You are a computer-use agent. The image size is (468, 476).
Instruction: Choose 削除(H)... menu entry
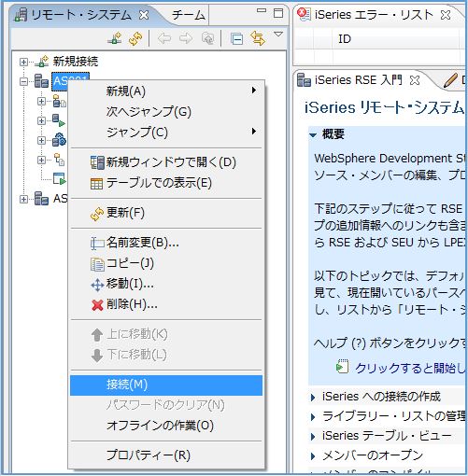166,304
